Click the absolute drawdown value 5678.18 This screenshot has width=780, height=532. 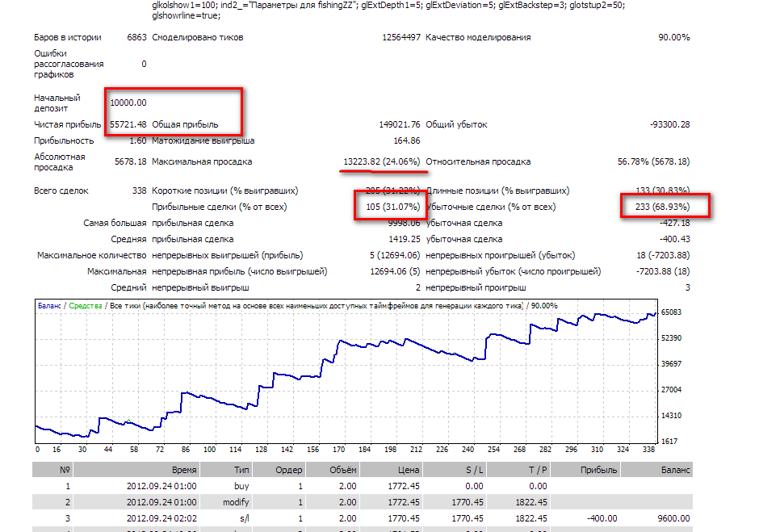coord(130,161)
